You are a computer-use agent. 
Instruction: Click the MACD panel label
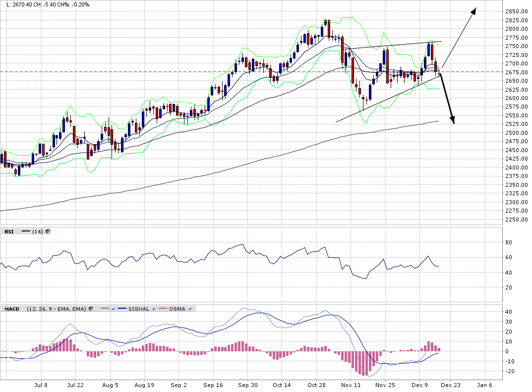[x=11, y=309]
